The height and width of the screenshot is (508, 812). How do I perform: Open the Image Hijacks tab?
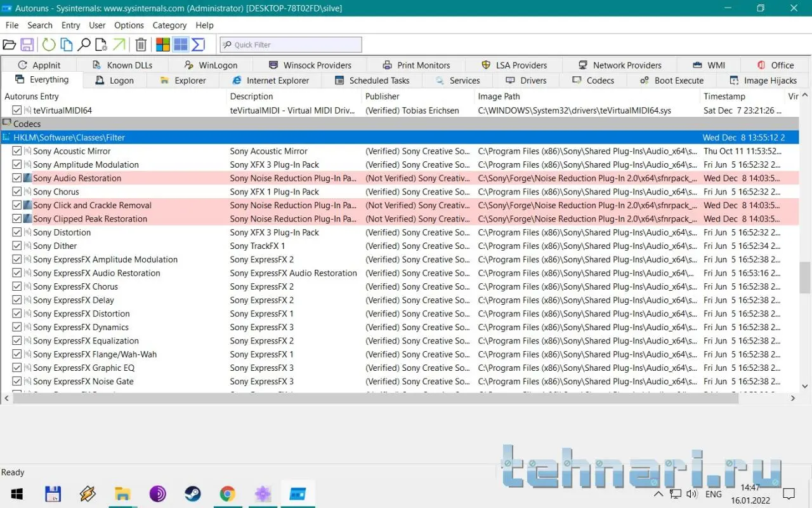[x=763, y=81]
